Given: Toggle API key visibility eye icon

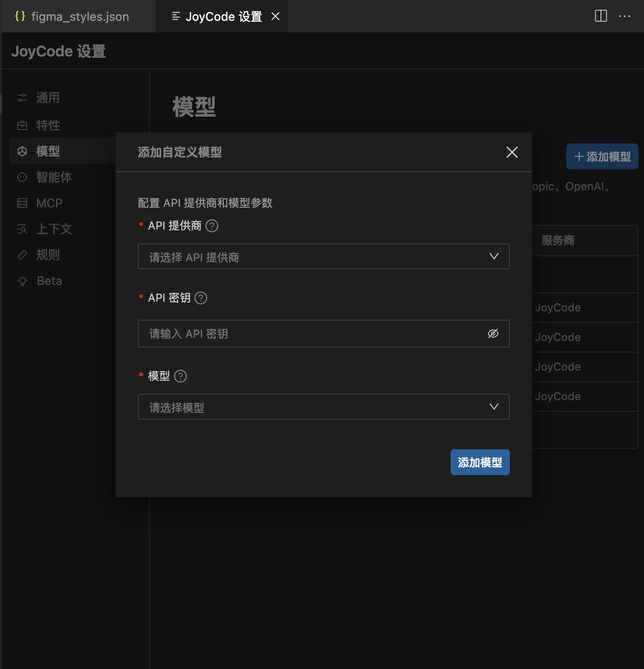Looking at the screenshot, I should click(x=493, y=334).
